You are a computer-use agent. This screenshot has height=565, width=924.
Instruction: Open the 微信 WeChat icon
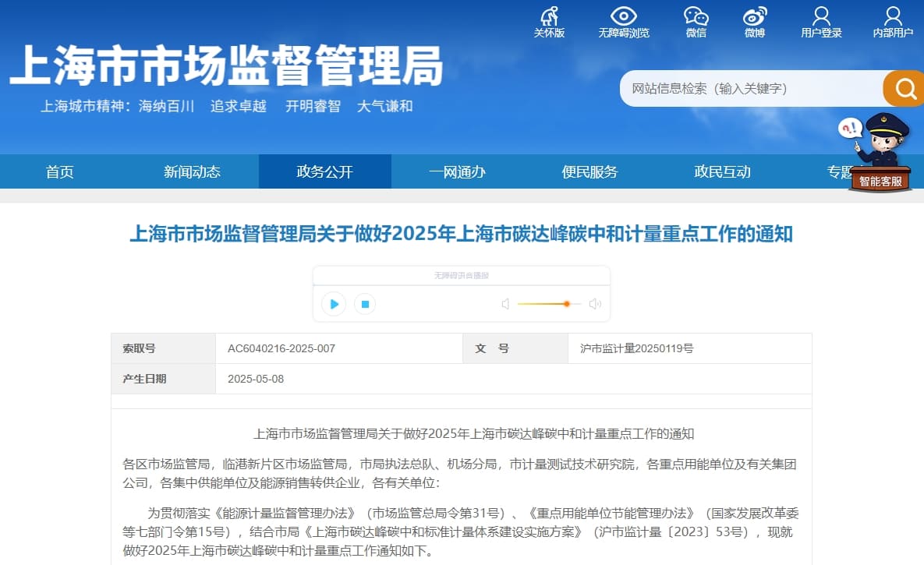696,17
